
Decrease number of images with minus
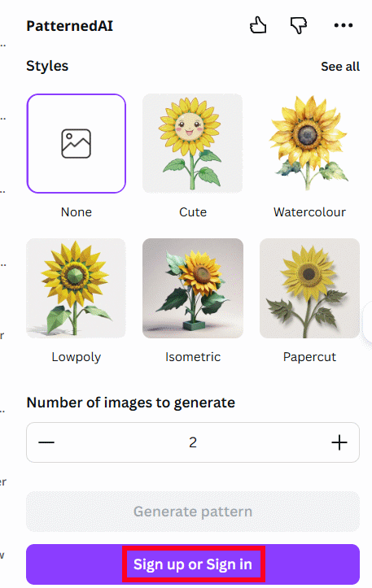coord(46,442)
